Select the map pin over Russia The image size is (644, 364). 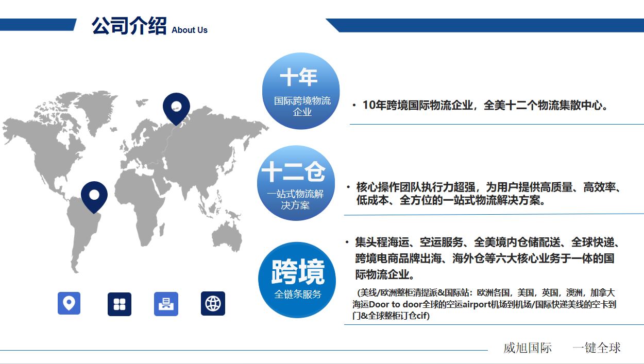click(x=176, y=108)
